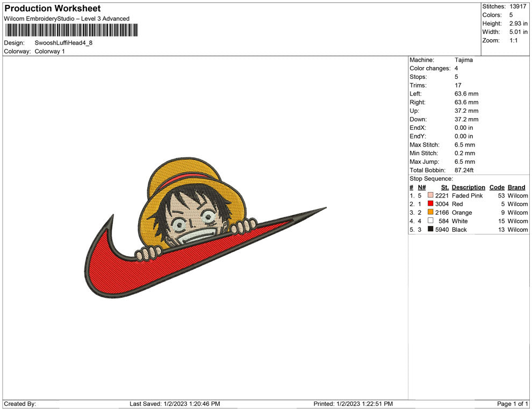Click 'Wilcom EmbroideryStudio – Level 3 Advanced' text
The height and width of the screenshot is (409, 532).
(67, 19)
